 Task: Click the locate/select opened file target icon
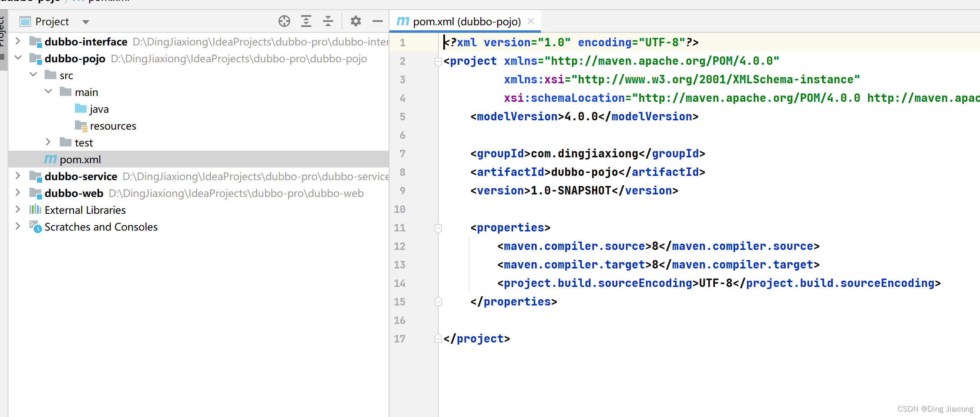pos(284,21)
